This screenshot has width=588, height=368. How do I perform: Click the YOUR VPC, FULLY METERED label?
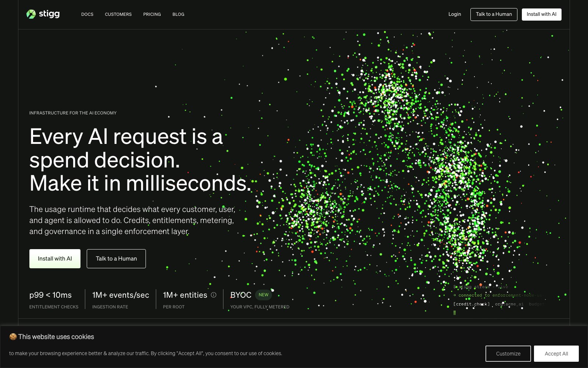click(x=260, y=307)
